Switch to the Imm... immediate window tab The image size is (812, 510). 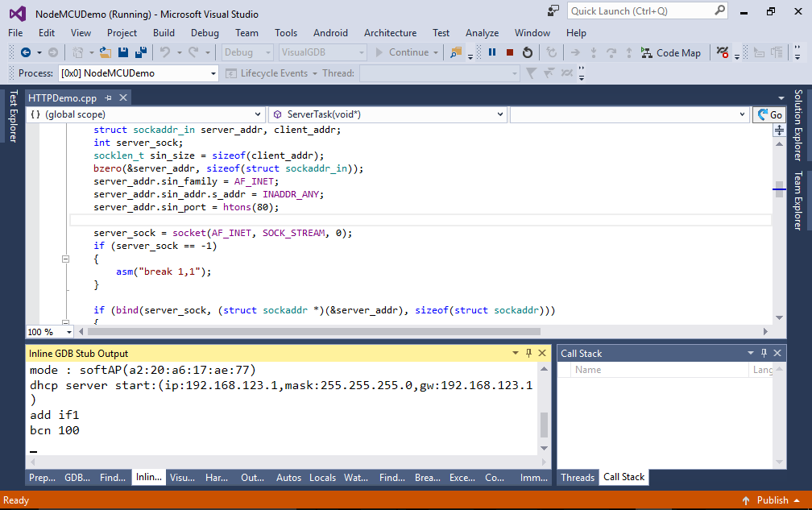pyautogui.click(x=534, y=478)
